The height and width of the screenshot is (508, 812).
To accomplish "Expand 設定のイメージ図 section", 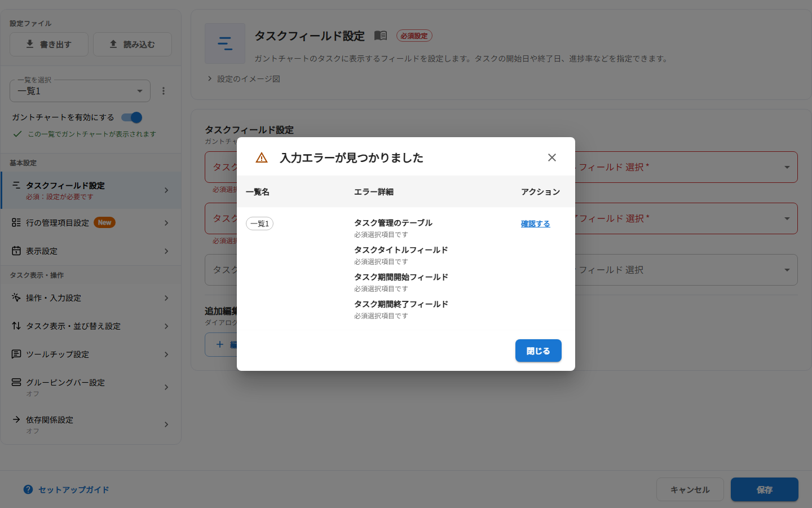I will tap(244, 79).
